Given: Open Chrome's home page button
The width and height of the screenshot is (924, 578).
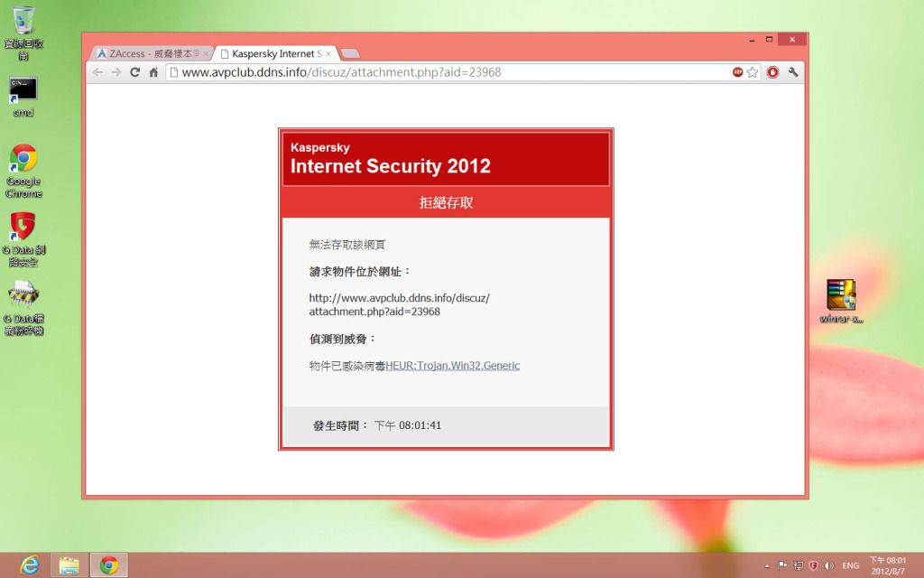Looking at the screenshot, I should pyautogui.click(x=153, y=72).
